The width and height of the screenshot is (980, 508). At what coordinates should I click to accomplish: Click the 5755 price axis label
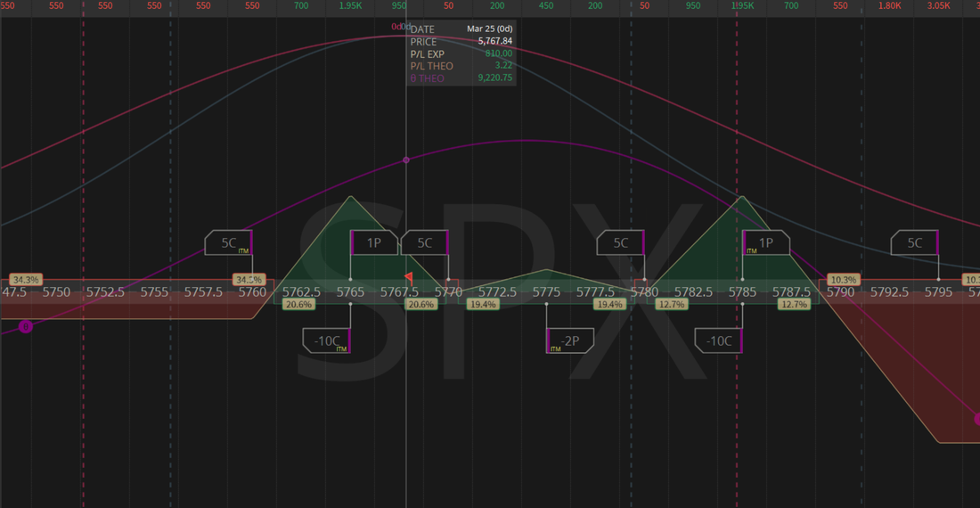[154, 291]
